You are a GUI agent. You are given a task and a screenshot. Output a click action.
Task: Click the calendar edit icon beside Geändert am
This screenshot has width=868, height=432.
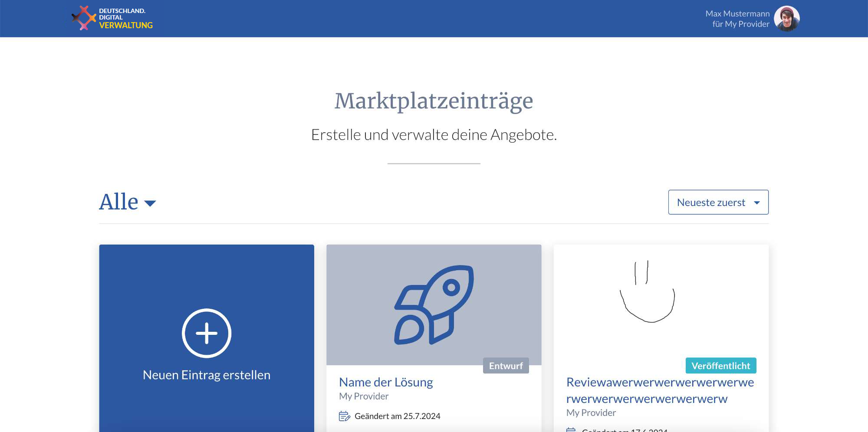pos(344,416)
